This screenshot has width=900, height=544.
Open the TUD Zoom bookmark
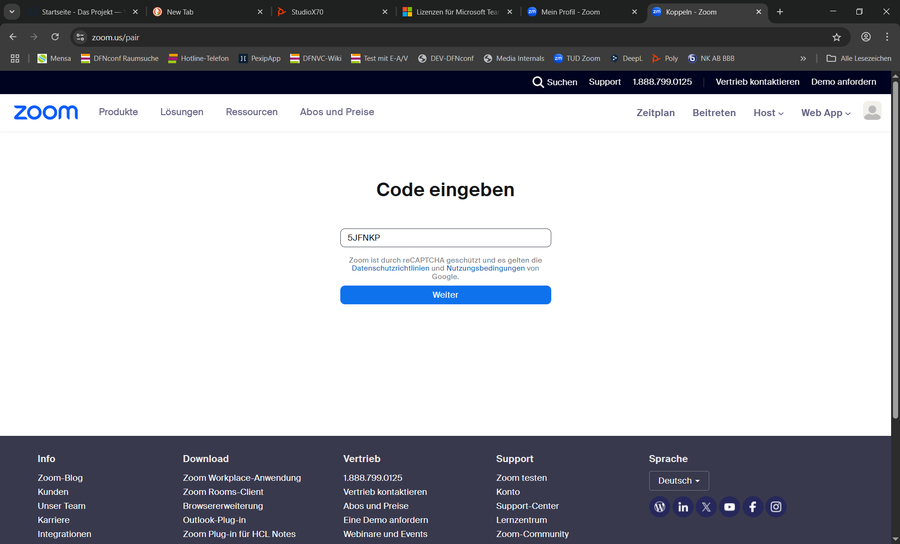coord(577,58)
